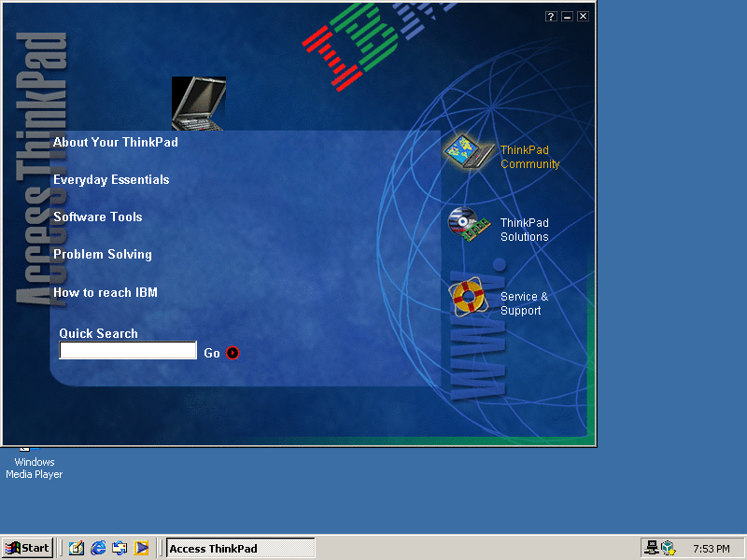Viewport: 747px width, 560px height.
Task: Click the ThinkPad laptop picture above the menu
Action: point(199,103)
